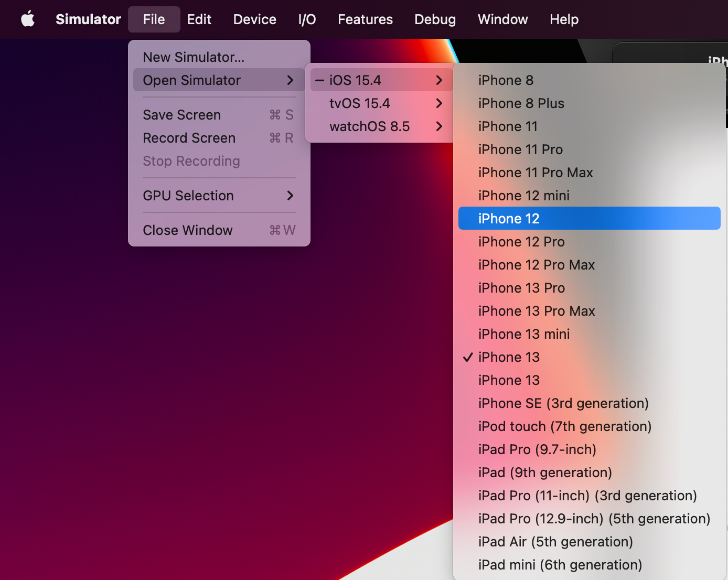This screenshot has height=580, width=728.
Task: Select Close Window
Action: pyautogui.click(x=187, y=230)
